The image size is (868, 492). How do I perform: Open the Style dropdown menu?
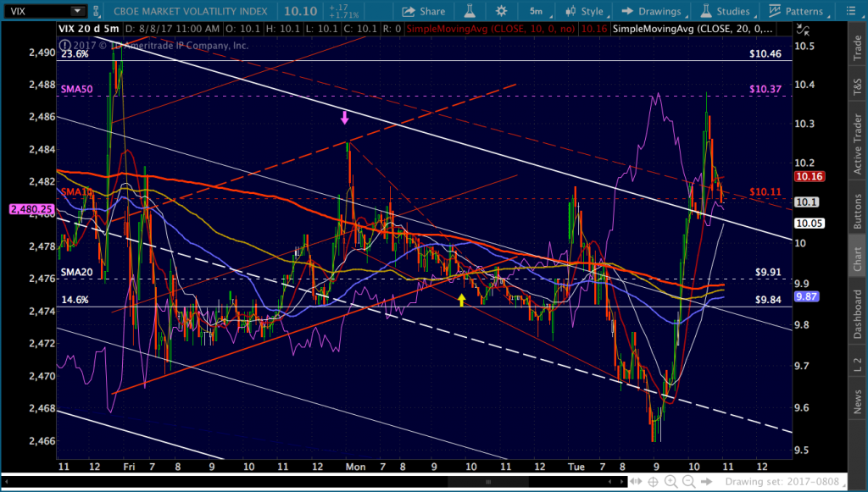coord(586,11)
